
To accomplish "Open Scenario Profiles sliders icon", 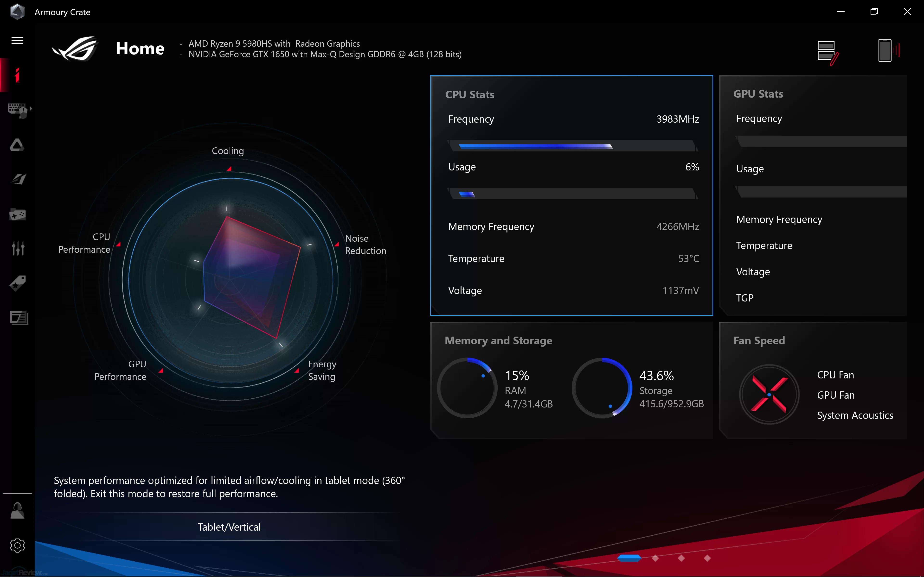I will pos(18,248).
